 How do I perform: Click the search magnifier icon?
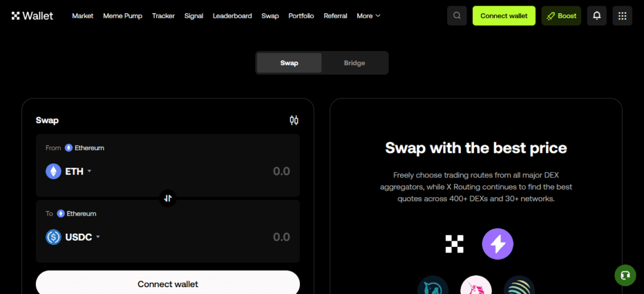point(457,16)
